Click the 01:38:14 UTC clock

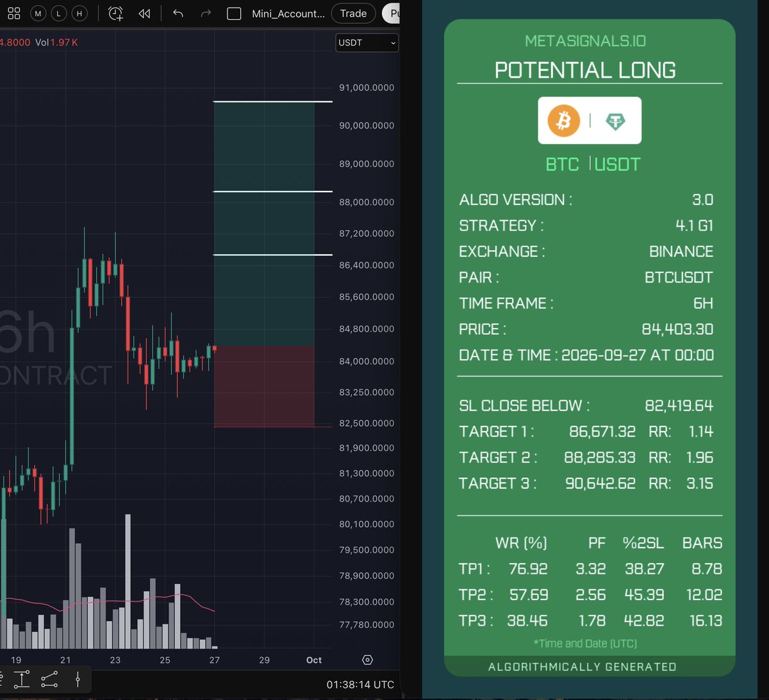pos(360,685)
